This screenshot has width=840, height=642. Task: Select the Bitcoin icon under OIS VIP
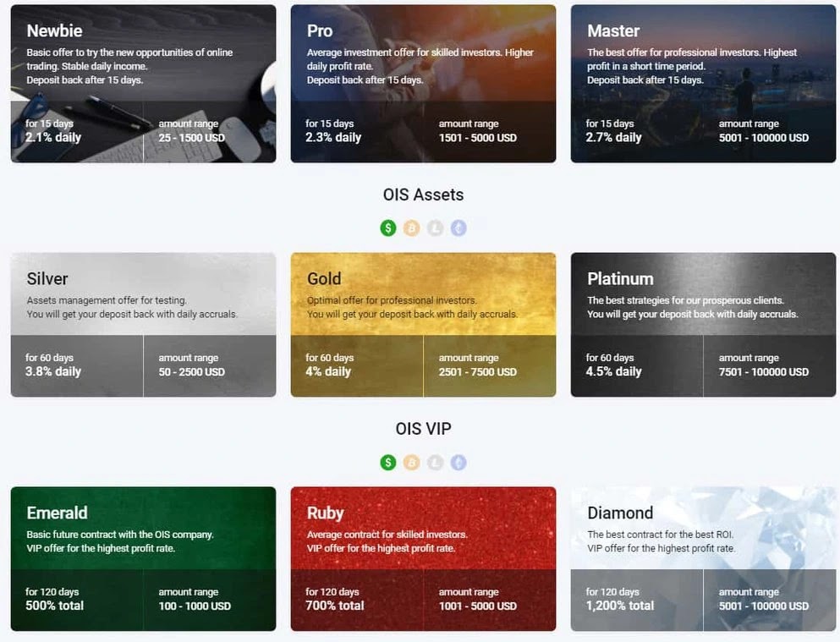(411, 462)
